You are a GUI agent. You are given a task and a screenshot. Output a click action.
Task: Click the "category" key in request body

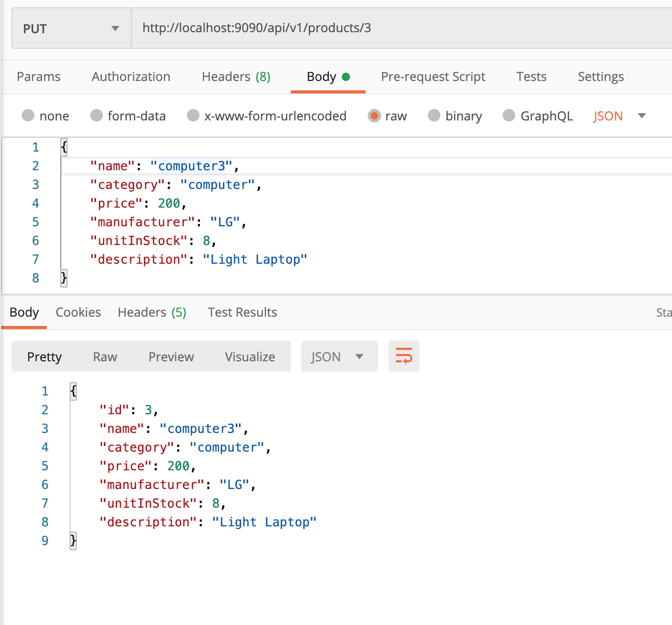pyautogui.click(x=128, y=185)
